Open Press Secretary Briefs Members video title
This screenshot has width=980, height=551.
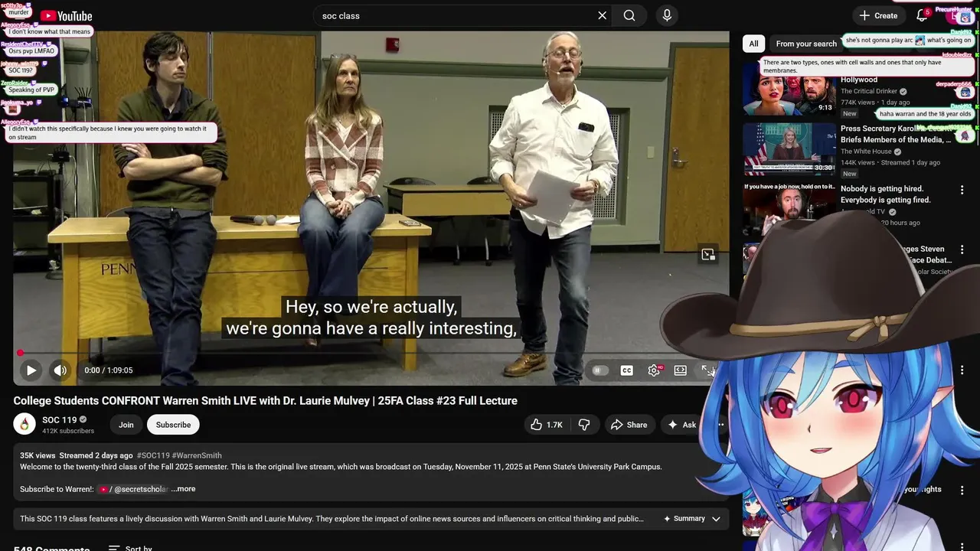click(896, 134)
